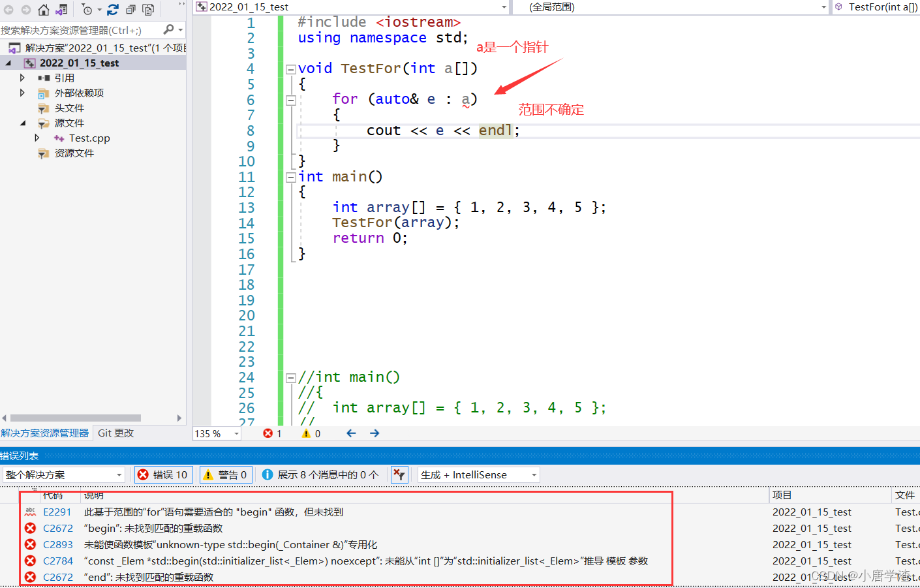Image resolution: width=920 pixels, height=588 pixels.
Task: Open the C2784 error code link
Action: (x=58, y=561)
